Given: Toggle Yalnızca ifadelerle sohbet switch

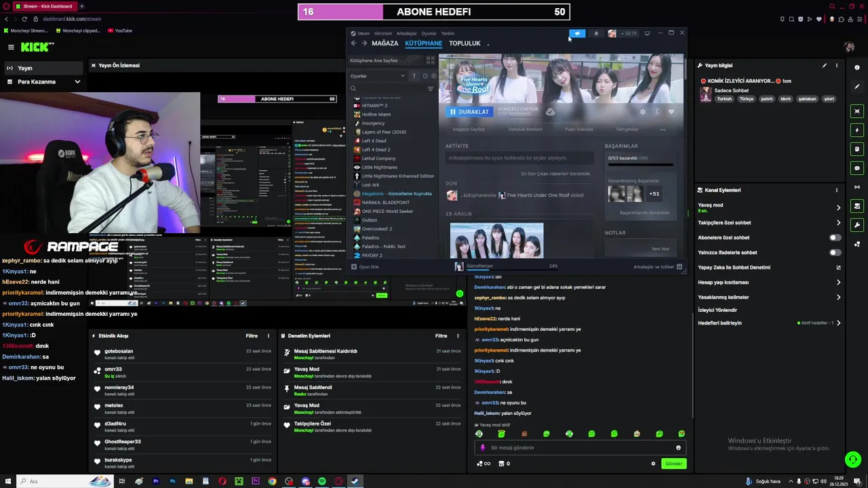Looking at the screenshot, I should (835, 253).
